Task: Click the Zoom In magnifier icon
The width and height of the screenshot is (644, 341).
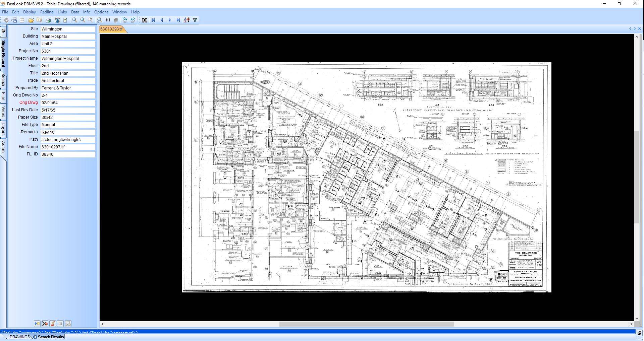Action: tap(74, 20)
